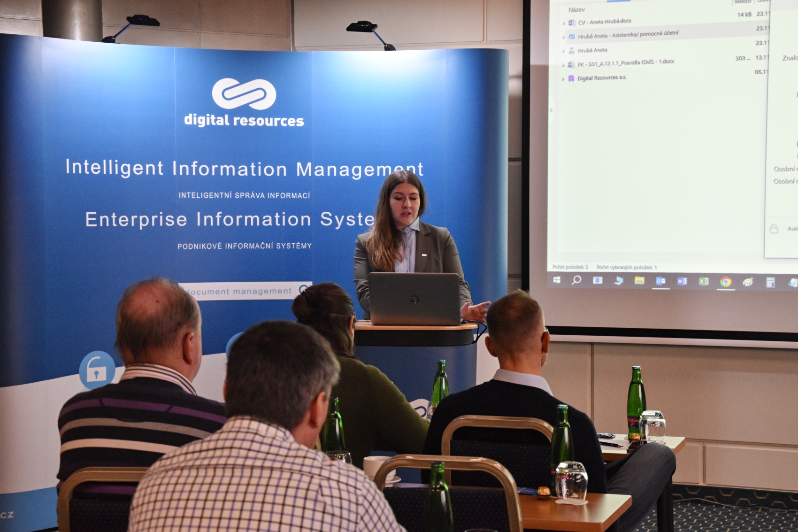Expand the CV - Aneta Hrubá.docx row
The width and height of the screenshot is (798, 532).
pyautogui.click(x=564, y=23)
